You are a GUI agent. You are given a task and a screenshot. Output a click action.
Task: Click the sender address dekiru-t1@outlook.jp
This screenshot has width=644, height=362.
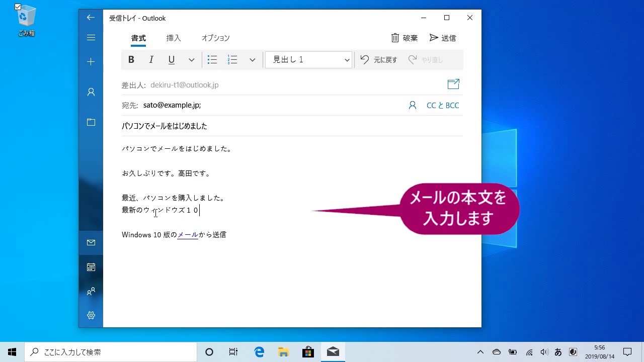[184, 85]
